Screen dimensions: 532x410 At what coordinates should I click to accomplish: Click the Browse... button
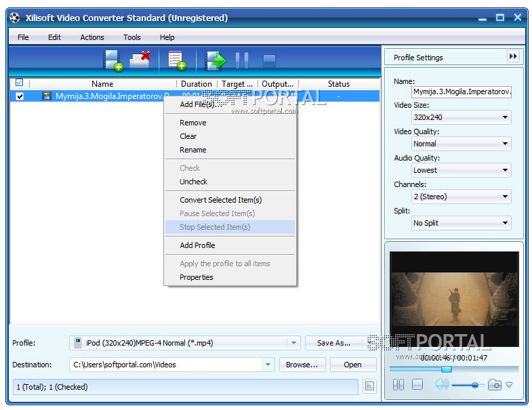[x=302, y=365]
